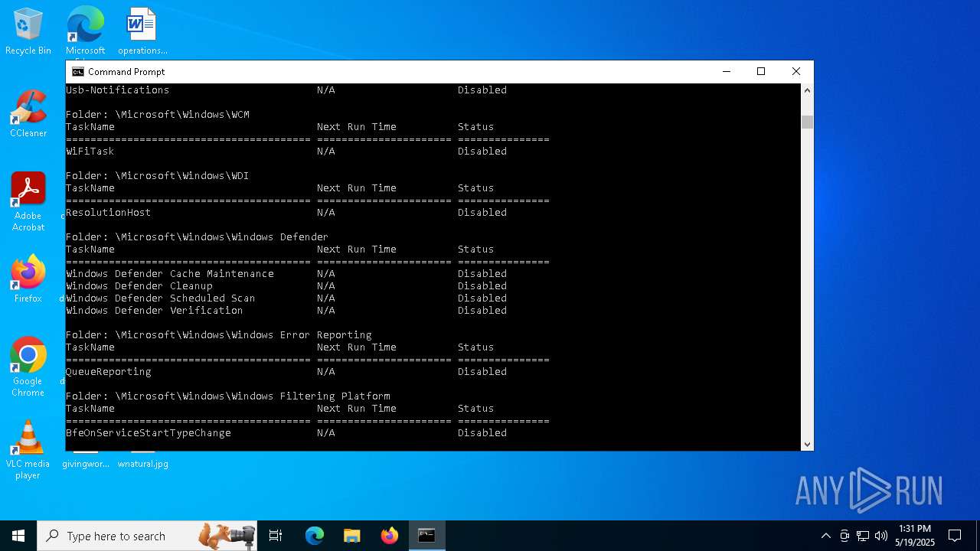Launch CCleaner from the desktop

pos(28,114)
